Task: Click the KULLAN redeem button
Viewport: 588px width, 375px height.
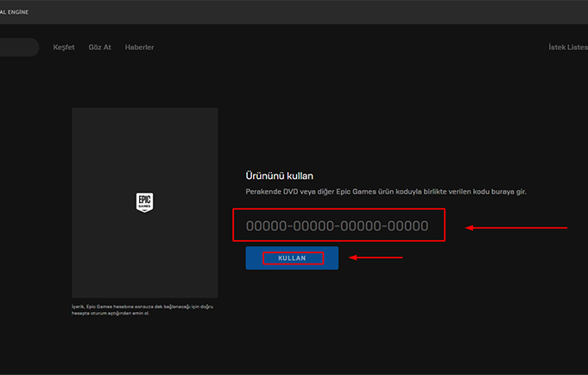Action: pyautogui.click(x=292, y=257)
